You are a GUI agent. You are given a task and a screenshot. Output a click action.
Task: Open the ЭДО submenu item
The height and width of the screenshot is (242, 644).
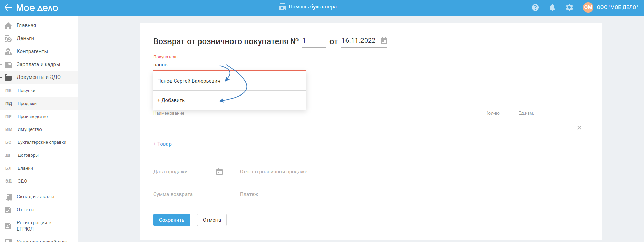click(22, 181)
